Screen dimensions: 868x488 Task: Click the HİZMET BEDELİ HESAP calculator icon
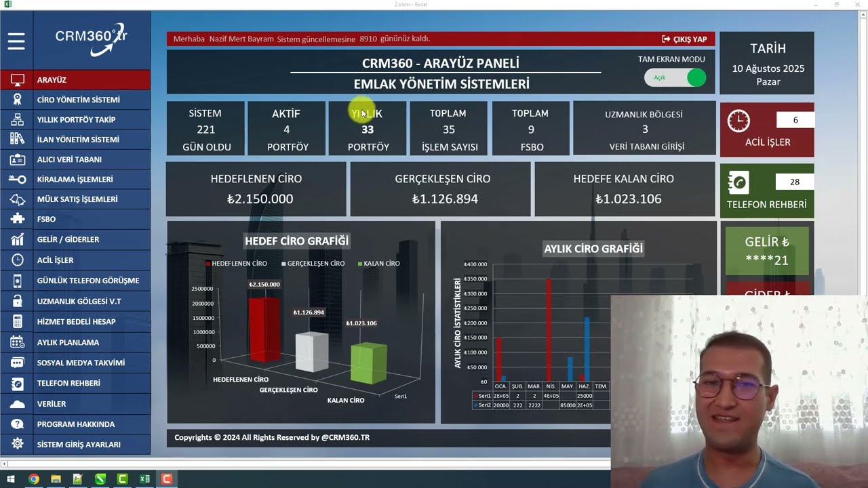click(18, 321)
